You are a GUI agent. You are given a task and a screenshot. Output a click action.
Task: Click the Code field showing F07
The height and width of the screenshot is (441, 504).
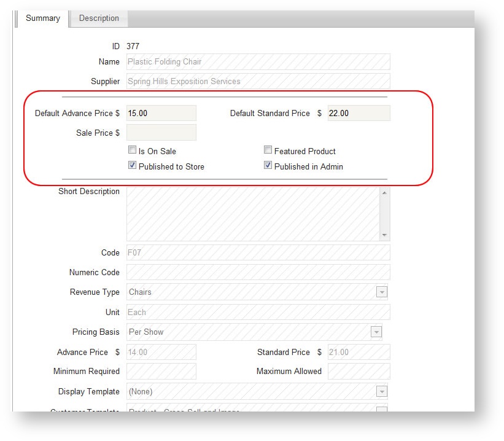pos(258,252)
